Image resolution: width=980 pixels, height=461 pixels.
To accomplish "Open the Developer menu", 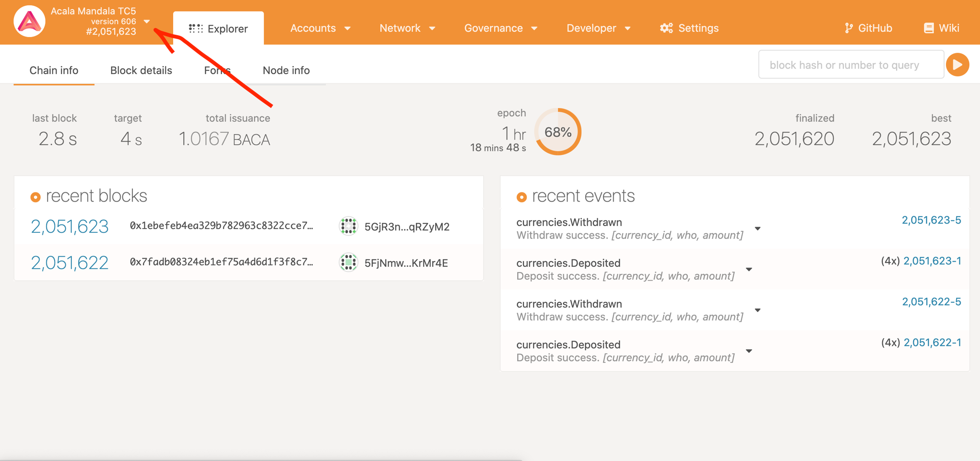I will pyautogui.click(x=598, y=28).
